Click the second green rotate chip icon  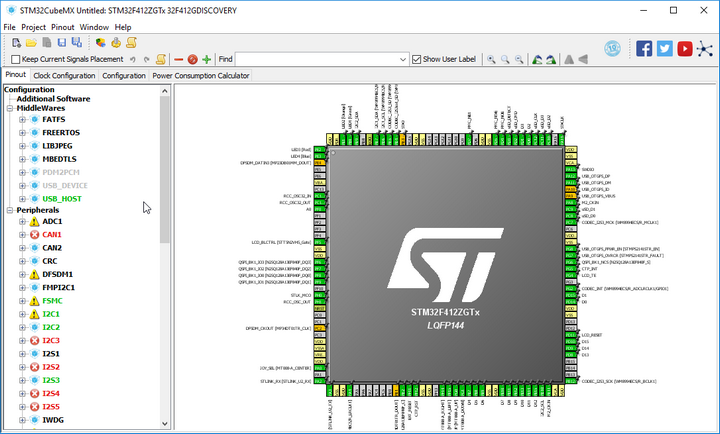(x=551, y=59)
